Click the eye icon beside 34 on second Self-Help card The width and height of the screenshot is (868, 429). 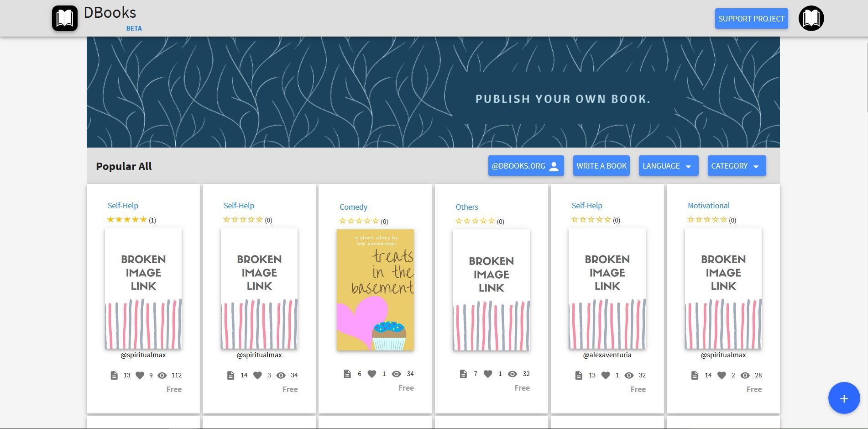(281, 375)
